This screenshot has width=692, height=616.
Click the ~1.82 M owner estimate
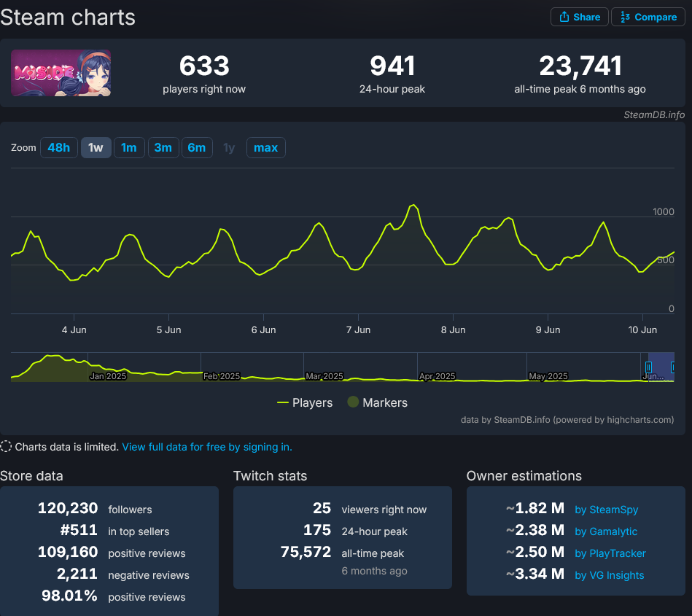[535, 508]
